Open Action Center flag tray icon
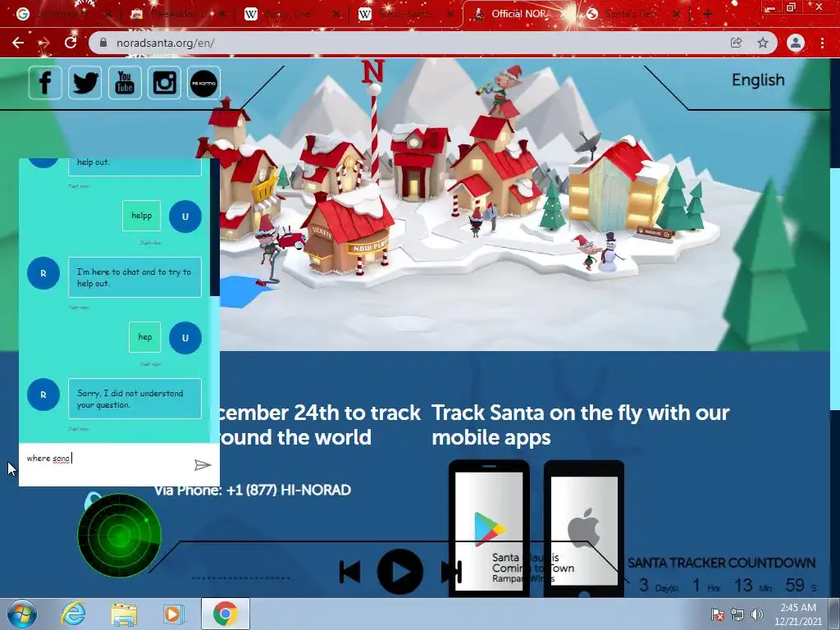 717,615
